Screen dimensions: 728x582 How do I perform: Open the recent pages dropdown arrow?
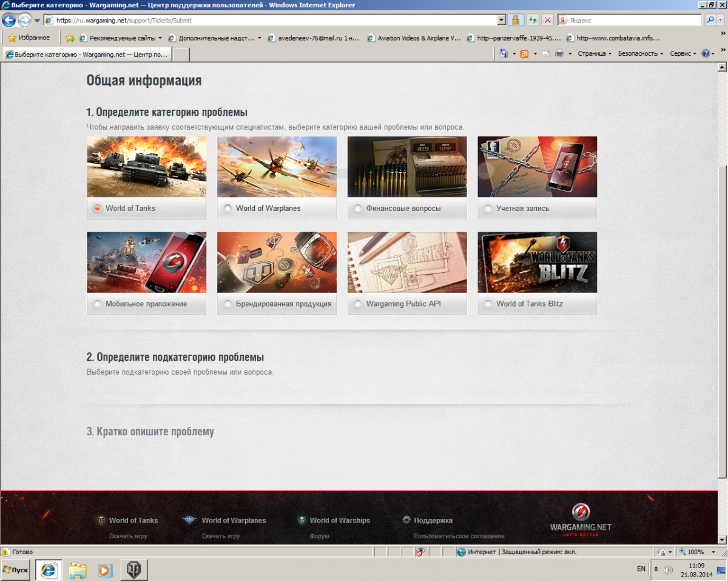click(37, 21)
